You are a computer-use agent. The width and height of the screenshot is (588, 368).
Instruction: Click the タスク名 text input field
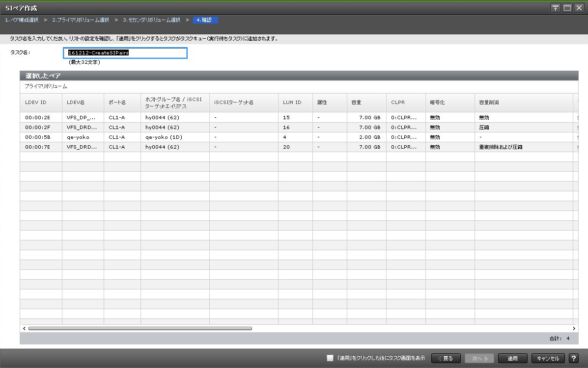click(125, 53)
